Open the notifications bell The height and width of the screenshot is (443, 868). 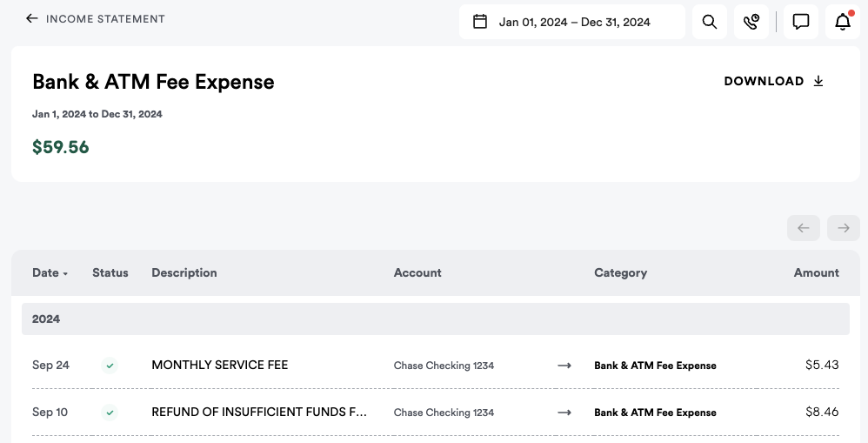(843, 22)
